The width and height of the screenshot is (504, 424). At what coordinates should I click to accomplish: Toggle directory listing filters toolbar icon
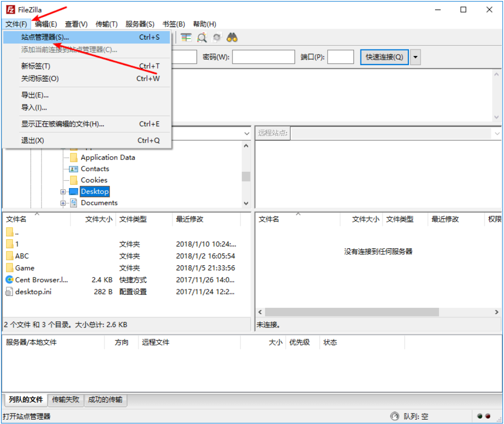(186, 38)
